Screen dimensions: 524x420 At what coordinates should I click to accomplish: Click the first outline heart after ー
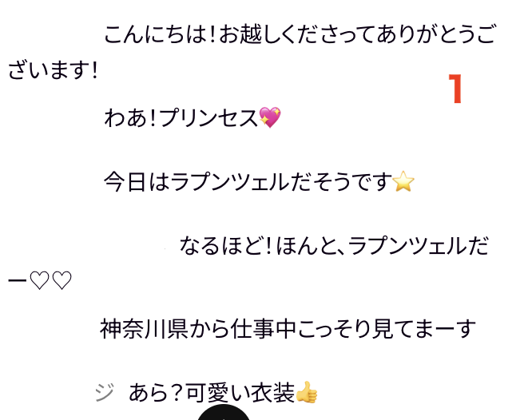coord(39,280)
